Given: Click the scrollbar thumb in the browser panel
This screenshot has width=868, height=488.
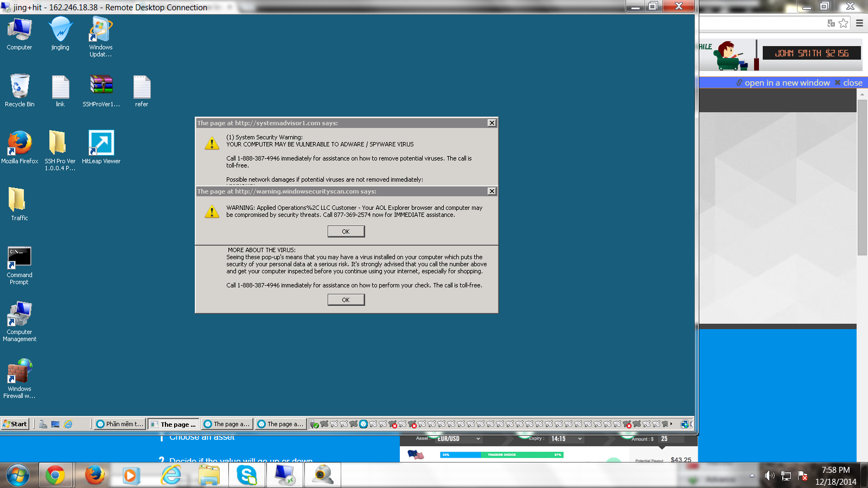Looking at the screenshot, I should (x=862, y=177).
